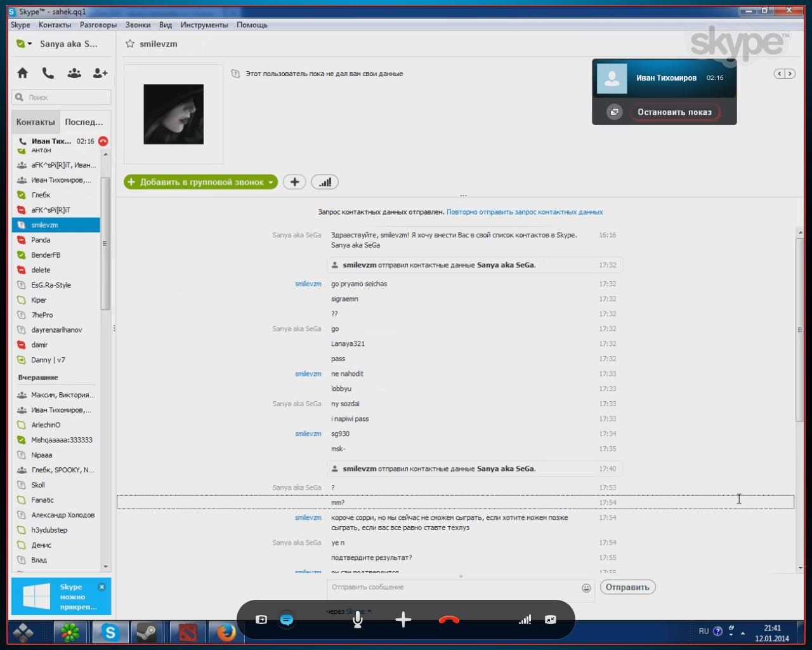Image resolution: width=812 pixels, height=650 pixels.
Task: Select the Александр Холодов contact
Action: (56, 515)
